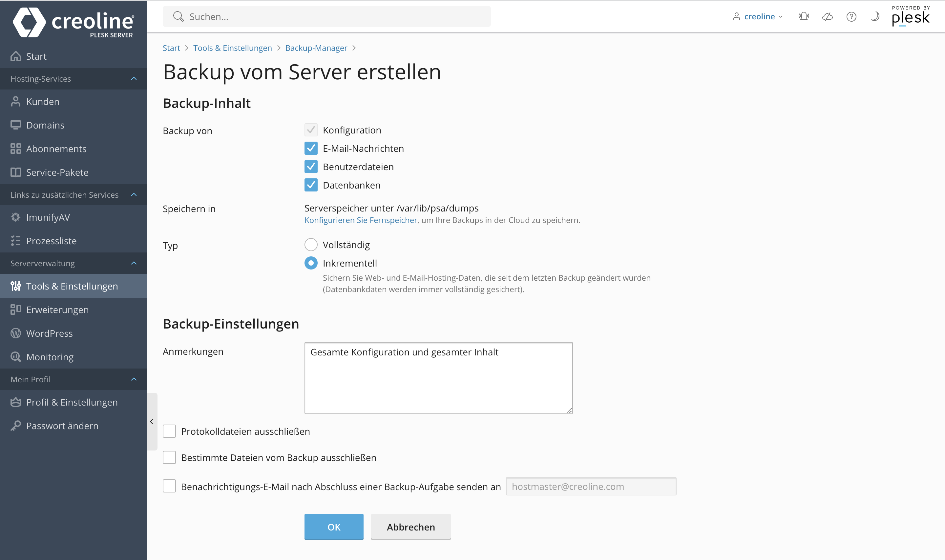The height and width of the screenshot is (560, 945).
Task: Open Prozessliste sidebar entry label
Action: pos(51,241)
